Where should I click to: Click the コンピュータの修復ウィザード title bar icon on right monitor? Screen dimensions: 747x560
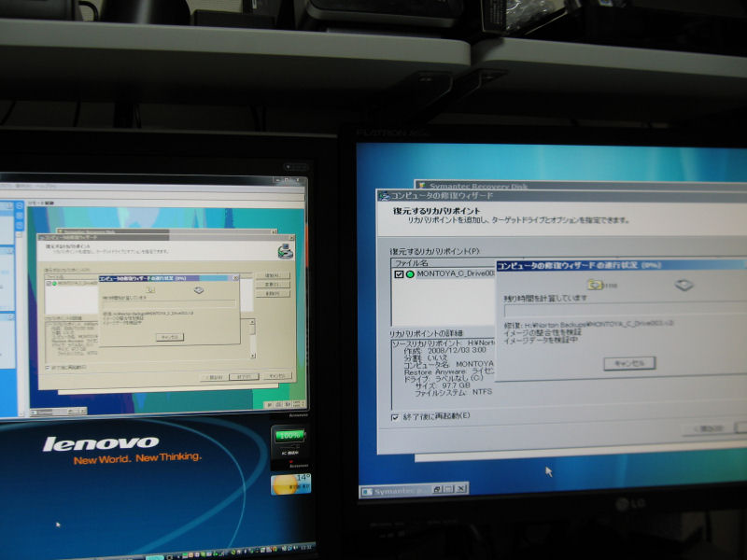pyautogui.click(x=385, y=196)
